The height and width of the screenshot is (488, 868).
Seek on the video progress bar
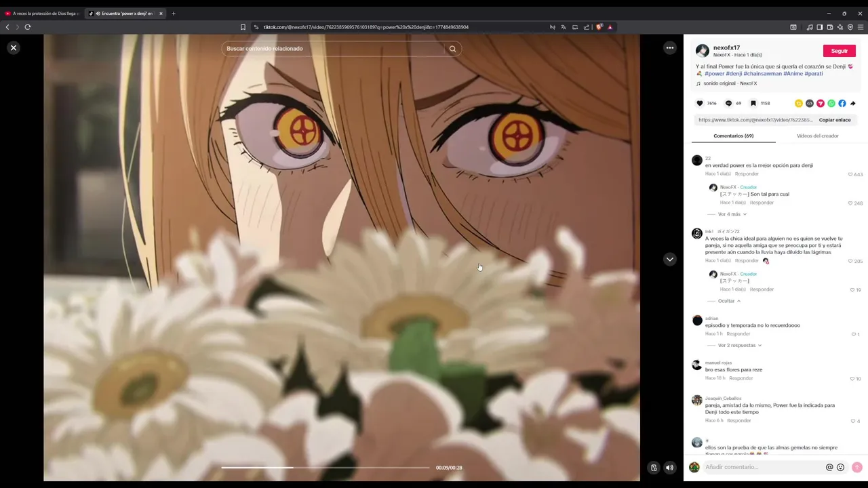point(325,468)
